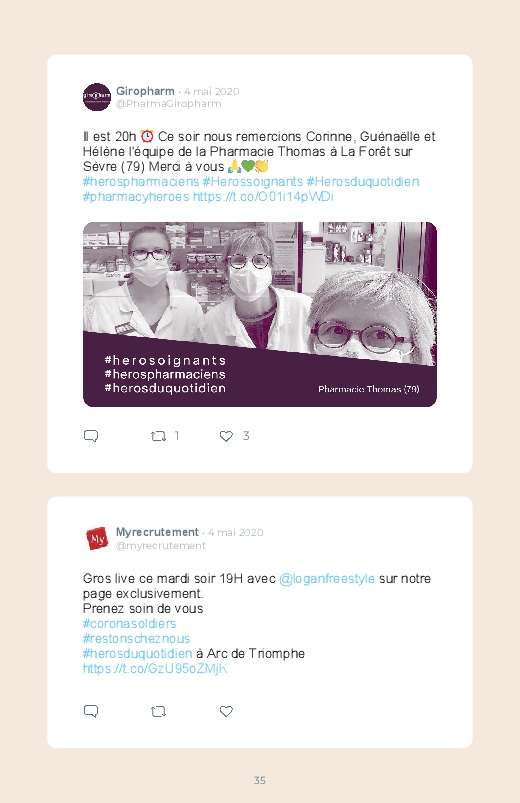
Task: Open @loganfreestyle mention
Action: [327, 579]
